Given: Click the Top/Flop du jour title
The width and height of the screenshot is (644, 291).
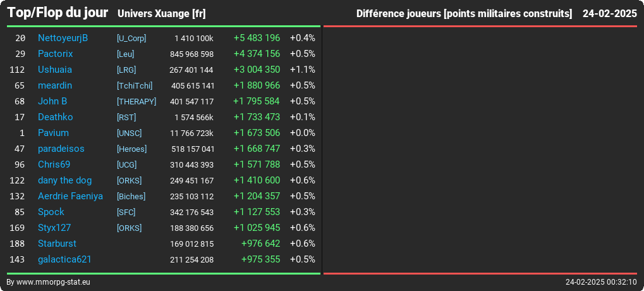Looking at the screenshot, I should point(58,13).
